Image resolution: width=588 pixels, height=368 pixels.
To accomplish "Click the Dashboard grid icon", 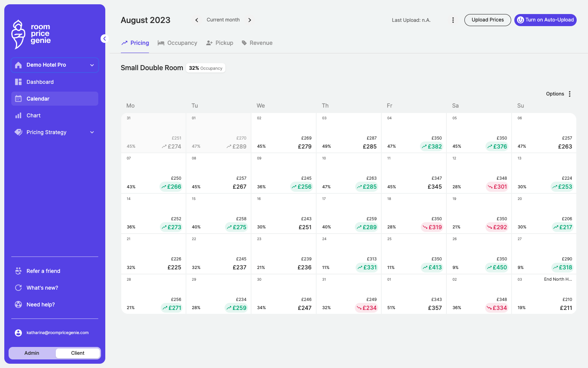I will [18, 82].
